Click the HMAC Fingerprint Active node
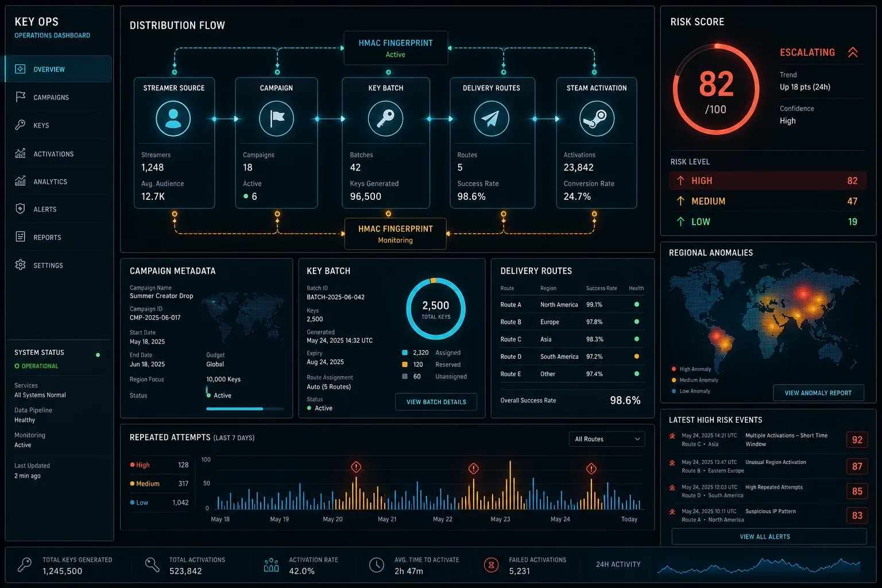Image resolution: width=882 pixels, height=588 pixels. click(x=396, y=48)
